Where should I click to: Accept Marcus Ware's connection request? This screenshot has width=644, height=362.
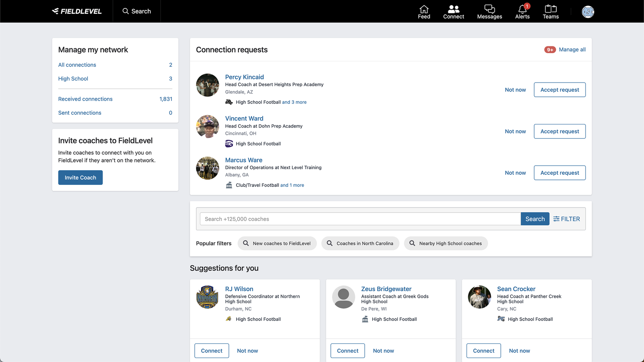point(559,173)
